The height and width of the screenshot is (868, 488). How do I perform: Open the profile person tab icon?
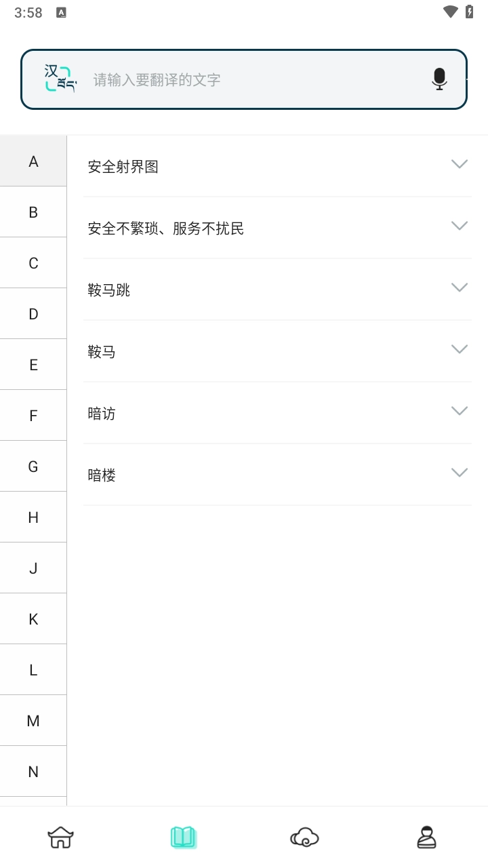426,837
